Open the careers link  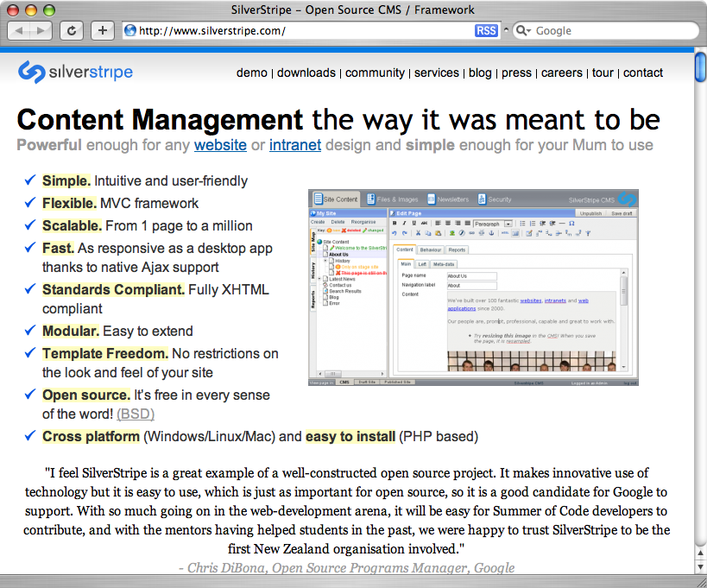coord(562,73)
